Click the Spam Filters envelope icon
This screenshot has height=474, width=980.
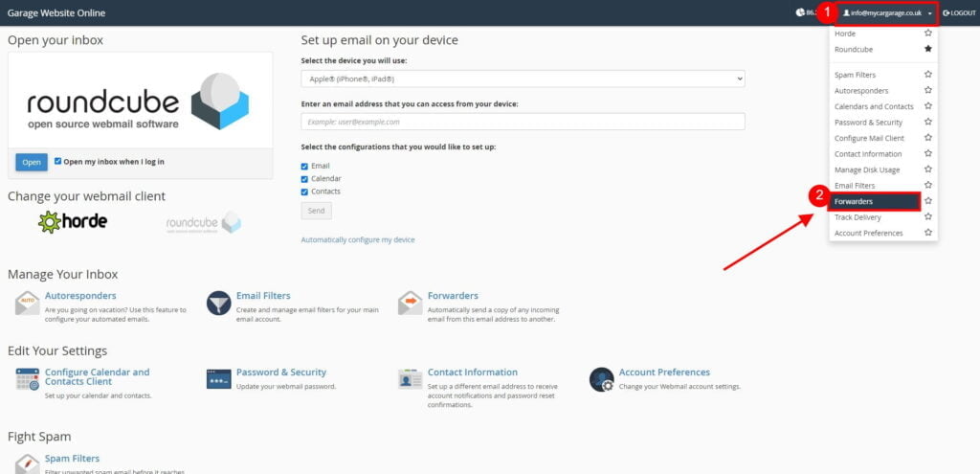coord(27,464)
